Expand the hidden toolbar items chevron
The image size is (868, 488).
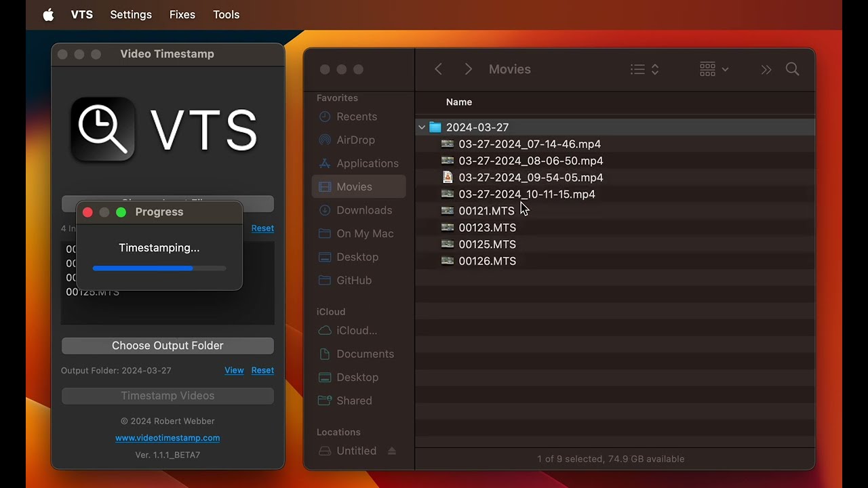point(766,68)
